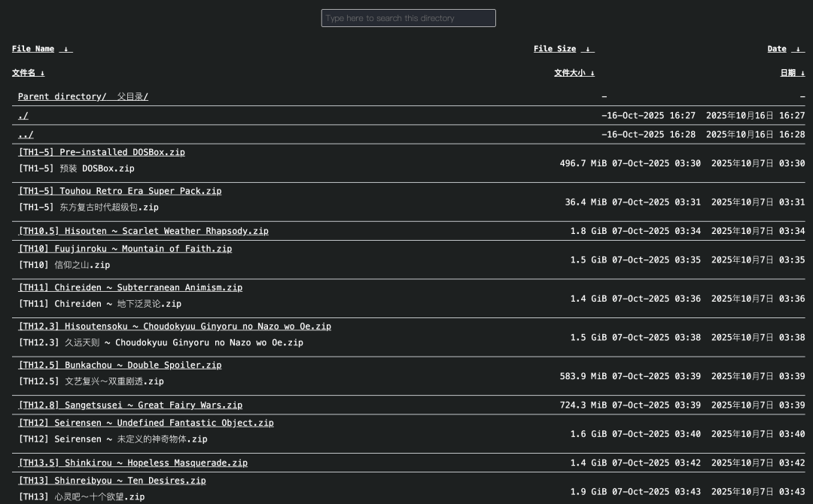
Task: Sort by 文件名 column header
Action: click(x=28, y=73)
